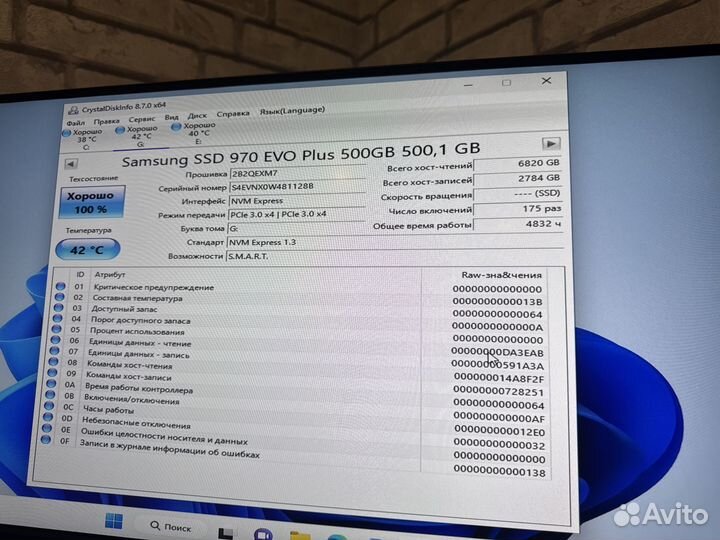Image resolution: width=720 pixels, height=540 pixels.
Task: Select row 09 Команды хост-записи
Action: 297,381
